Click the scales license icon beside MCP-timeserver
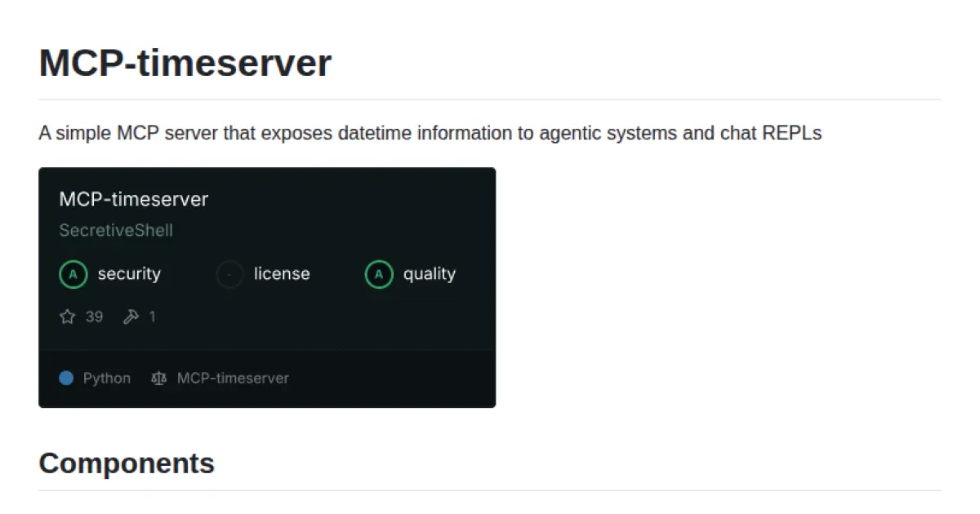The height and width of the screenshot is (514, 980). 158,378
